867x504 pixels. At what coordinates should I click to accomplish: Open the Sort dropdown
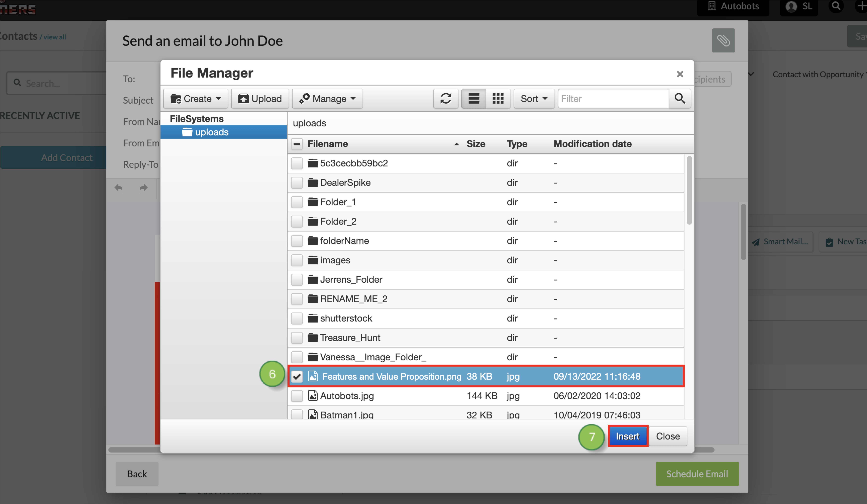534,99
